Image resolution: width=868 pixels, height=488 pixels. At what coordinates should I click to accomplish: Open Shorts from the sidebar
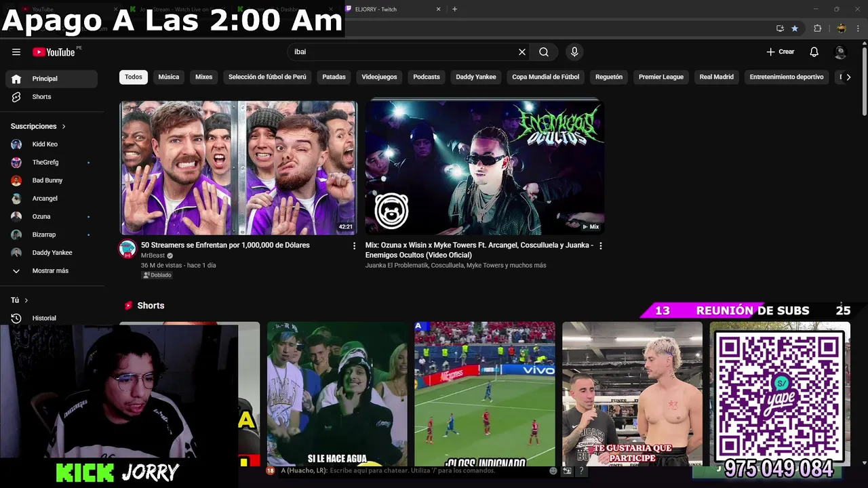52,97
